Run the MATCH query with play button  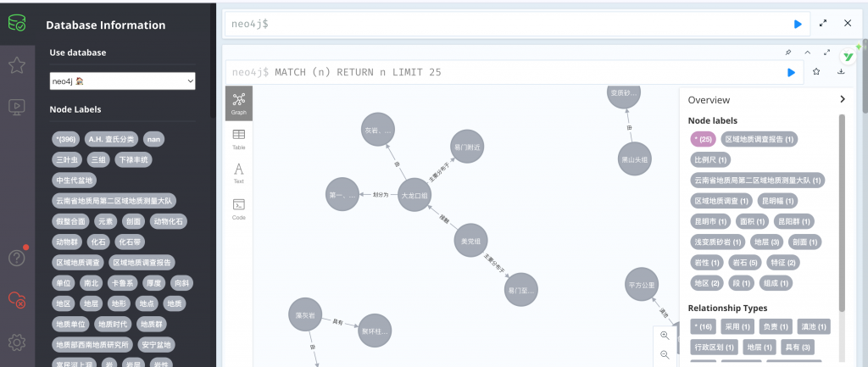click(791, 73)
